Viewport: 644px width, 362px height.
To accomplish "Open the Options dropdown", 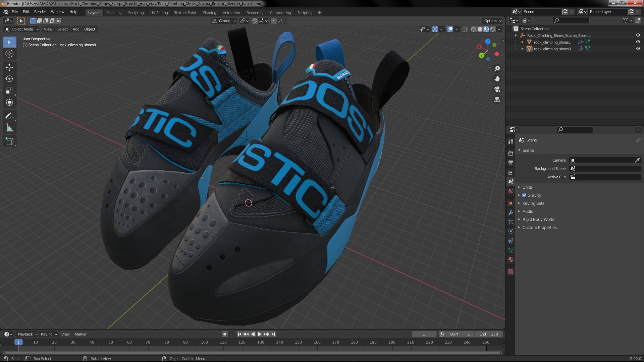I will (x=493, y=21).
